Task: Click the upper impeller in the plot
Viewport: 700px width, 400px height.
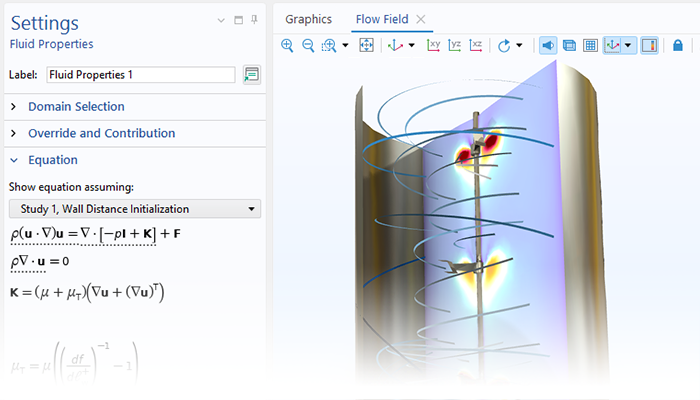Action: [x=476, y=142]
